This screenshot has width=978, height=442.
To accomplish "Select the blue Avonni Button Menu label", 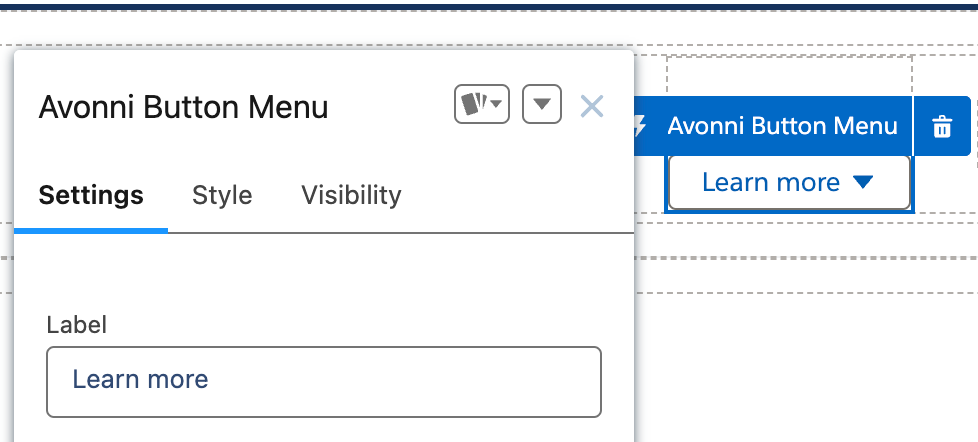I will coord(782,126).
